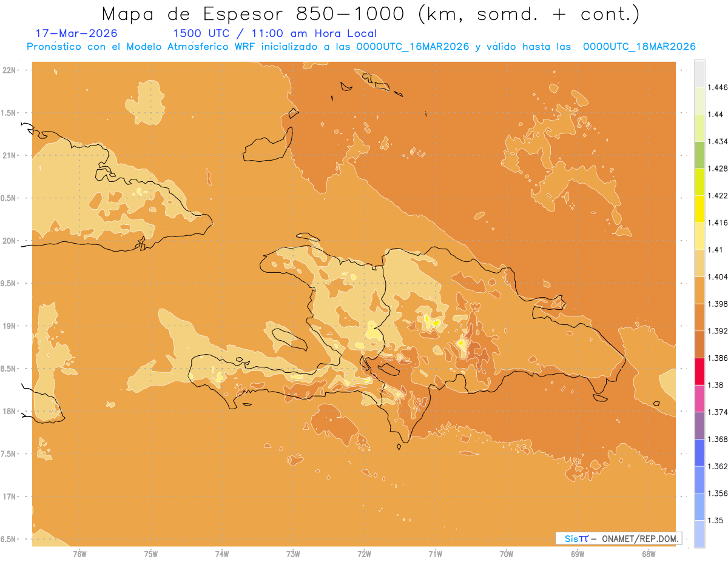Click the red legend swatch between 1.38 and 1.386
The width and height of the screenshot is (728, 562).
click(699, 371)
